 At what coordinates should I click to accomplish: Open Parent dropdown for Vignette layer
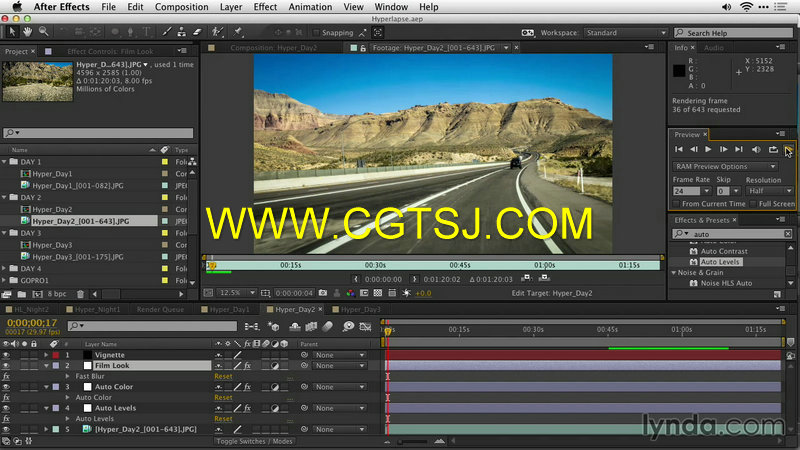(x=340, y=355)
